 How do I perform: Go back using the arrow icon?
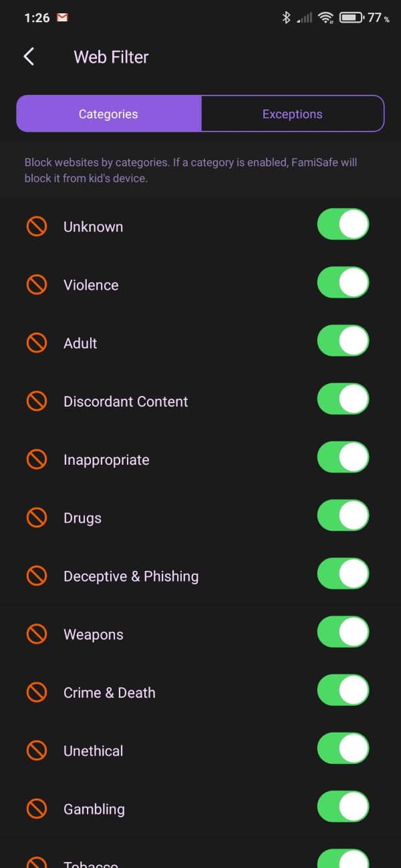(29, 57)
